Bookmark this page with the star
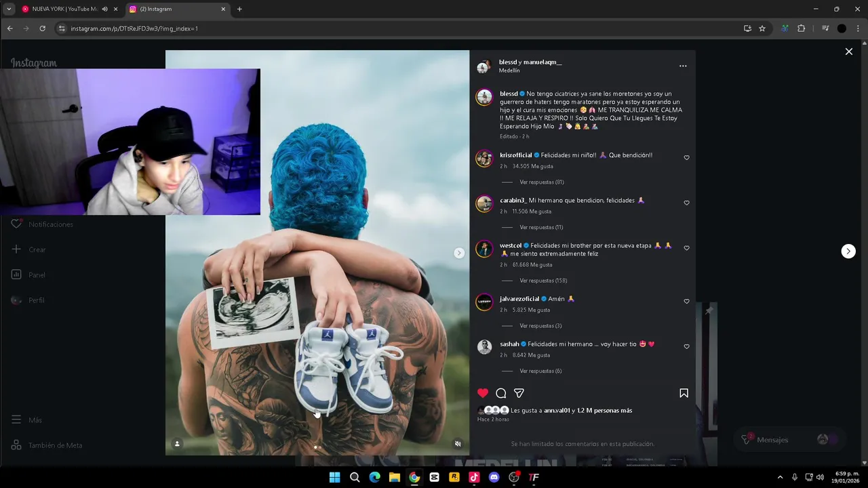Image resolution: width=868 pixels, height=488 pixels. tap(762, 28)
